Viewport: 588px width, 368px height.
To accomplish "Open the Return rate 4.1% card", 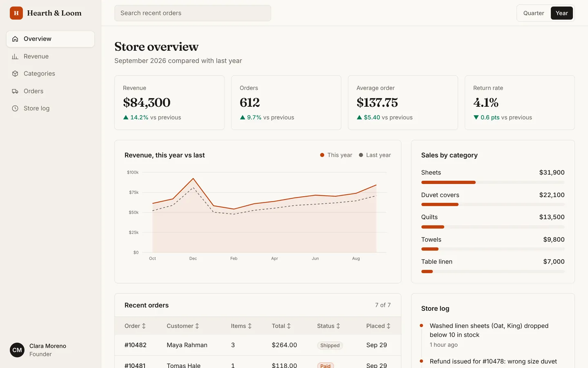I will point(520,103).
